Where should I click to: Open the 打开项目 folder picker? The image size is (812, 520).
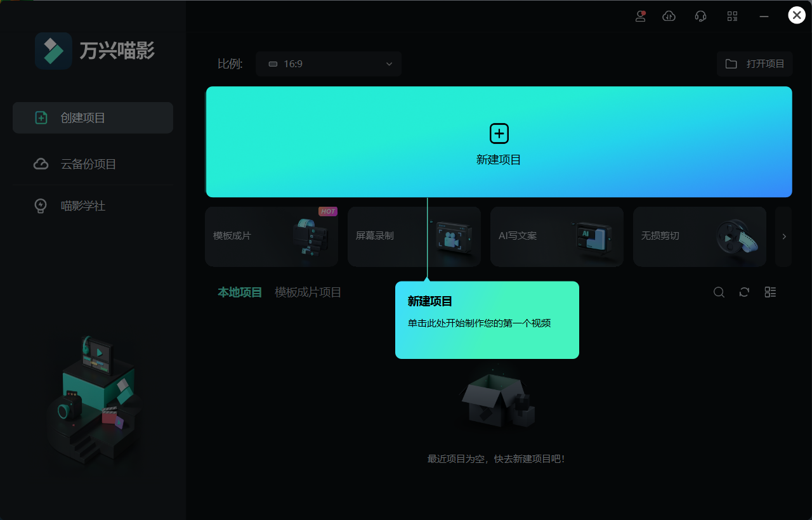[754, 63]
